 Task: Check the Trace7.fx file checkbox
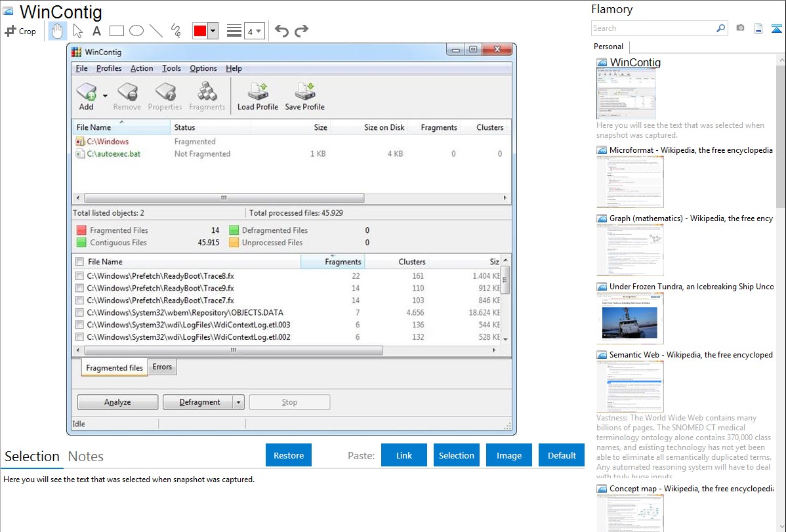pyautogui.click(x=79, y=300)
